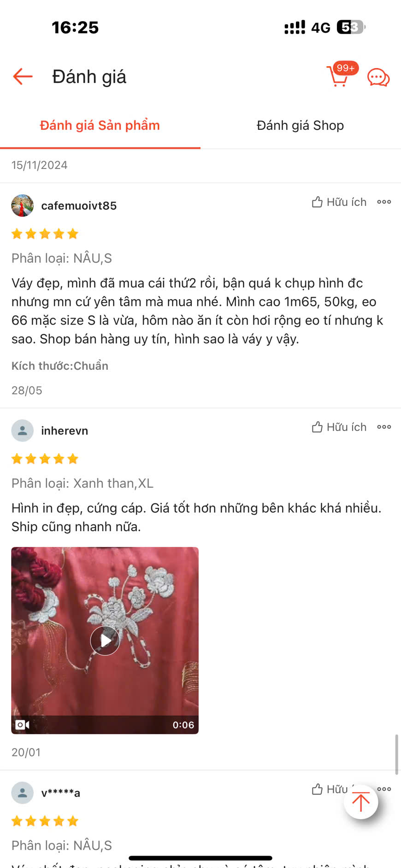Image resolution: width=401 pixels, height=868 pixels.
Task: Open the embroidered red fabric video thumbnail
Action: point(105,640)
